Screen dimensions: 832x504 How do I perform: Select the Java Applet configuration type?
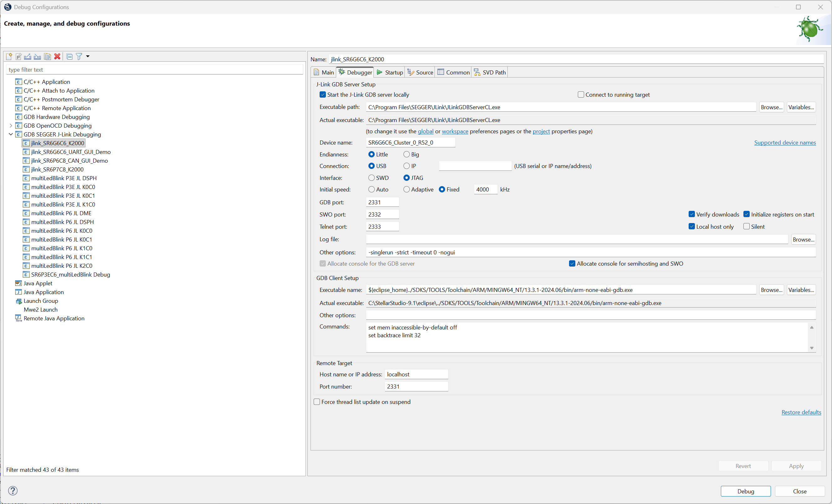click(x=34, y=283)
